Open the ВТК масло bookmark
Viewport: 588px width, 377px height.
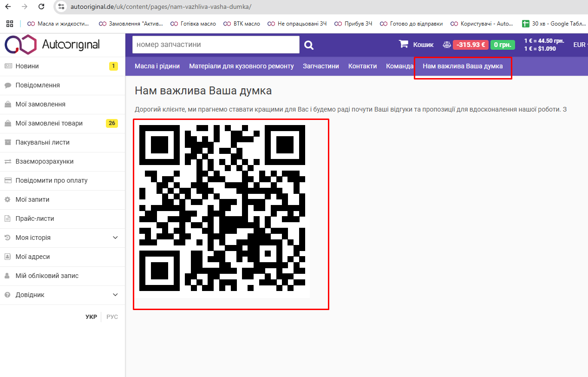tap(242, 24)
